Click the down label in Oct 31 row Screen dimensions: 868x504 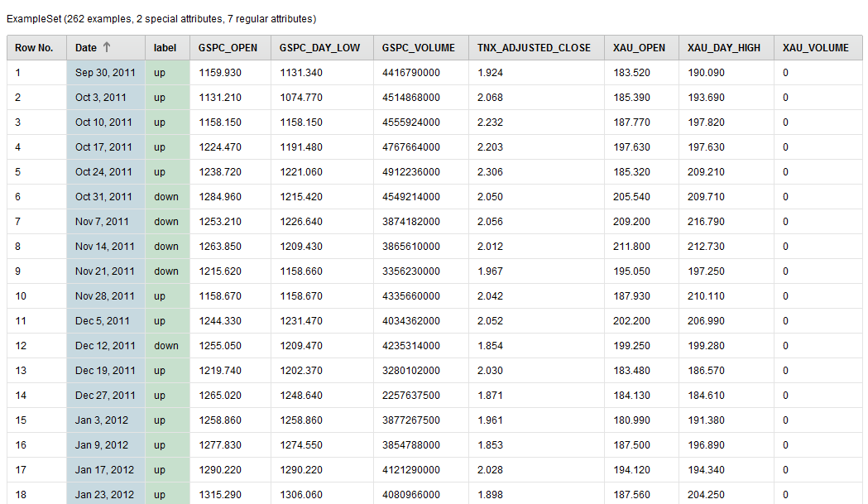[x=166, y=197]
